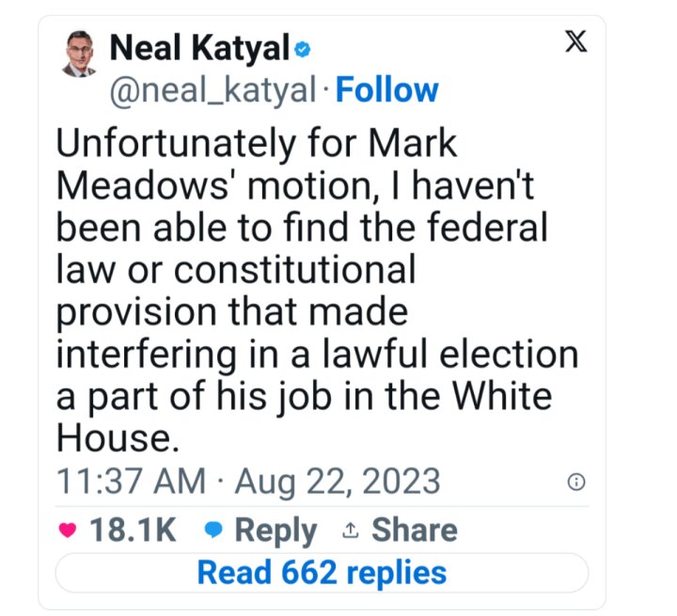677x616 pixels.
Task: Click the blue reply bubble icon
Action: pos(213,529)
